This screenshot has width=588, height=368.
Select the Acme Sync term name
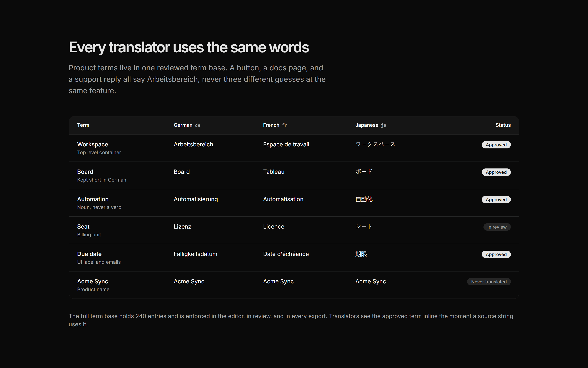(x=92, y=281)
